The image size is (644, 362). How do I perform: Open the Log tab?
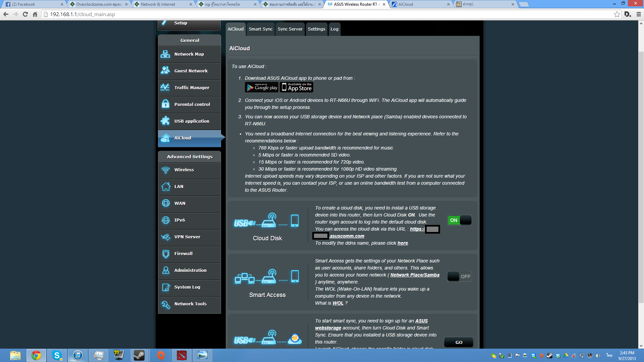pyautogui.click(x=334, y=29)
